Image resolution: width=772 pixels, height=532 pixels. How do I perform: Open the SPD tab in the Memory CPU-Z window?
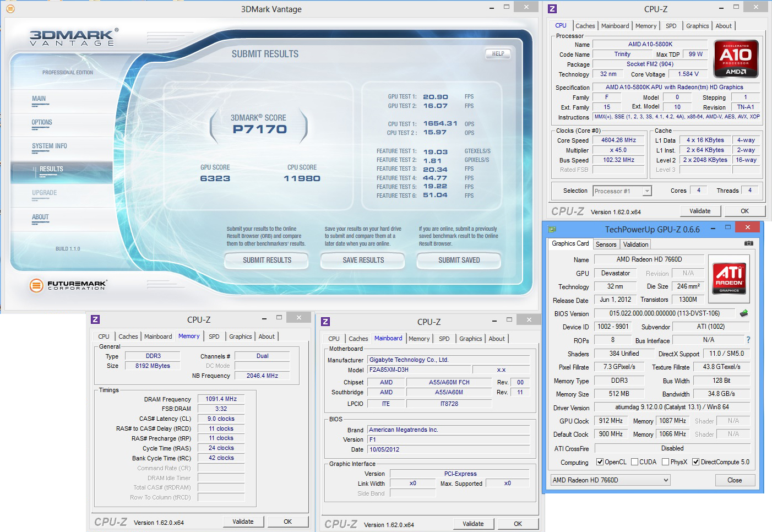(x=214, y=336)
